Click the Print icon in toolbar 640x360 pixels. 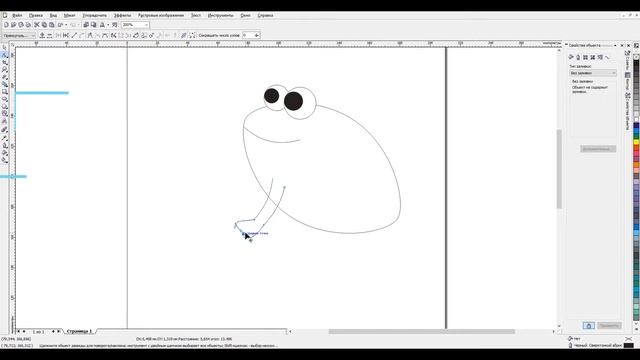pyautogui.click(x=28, y=25)
